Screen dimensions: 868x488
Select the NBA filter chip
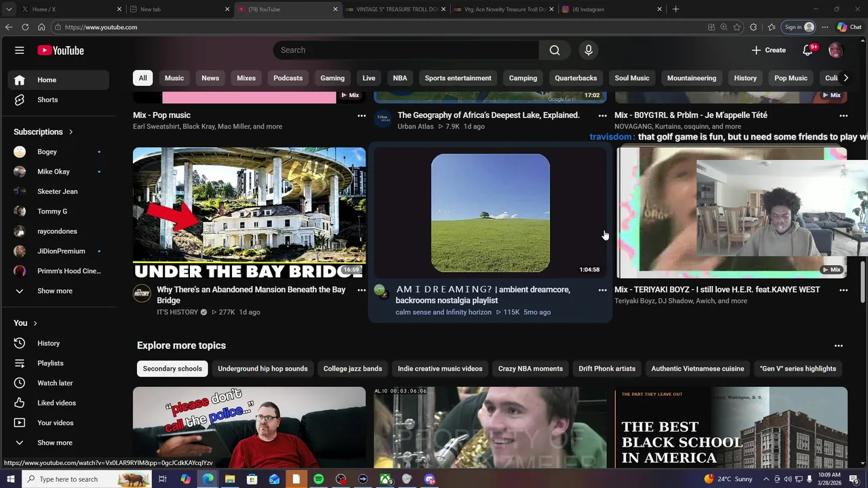(x=400, y=78)
